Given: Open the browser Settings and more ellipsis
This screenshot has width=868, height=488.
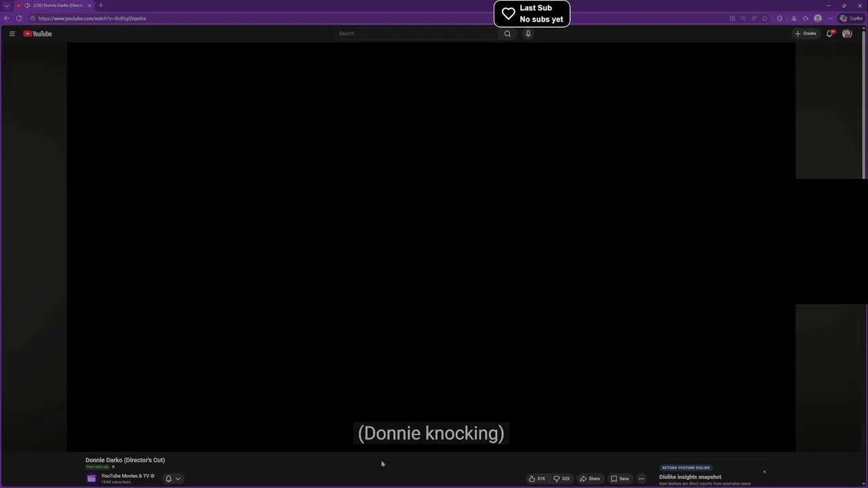Looking at the screenshot, I should pos(830,18).
